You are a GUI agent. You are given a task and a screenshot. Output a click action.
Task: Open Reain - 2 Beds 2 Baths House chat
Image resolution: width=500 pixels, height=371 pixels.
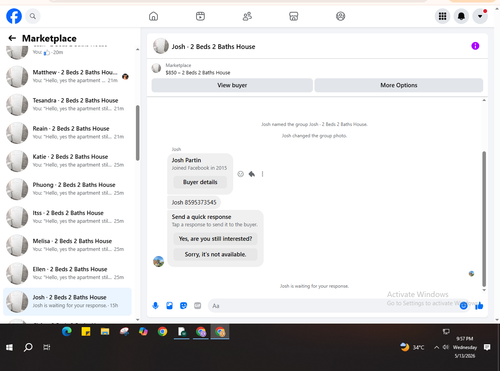(x=67, y=132)
